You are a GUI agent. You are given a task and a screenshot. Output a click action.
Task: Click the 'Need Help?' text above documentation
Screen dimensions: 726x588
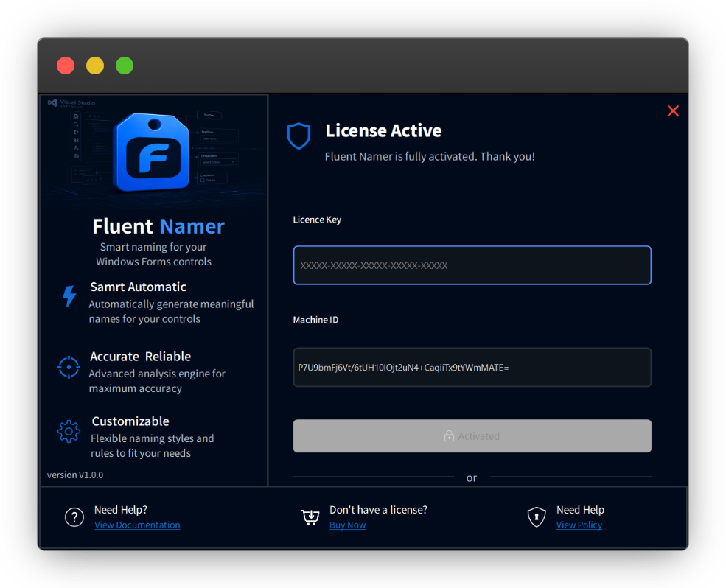pyautogui.click(x=121, y=510)
